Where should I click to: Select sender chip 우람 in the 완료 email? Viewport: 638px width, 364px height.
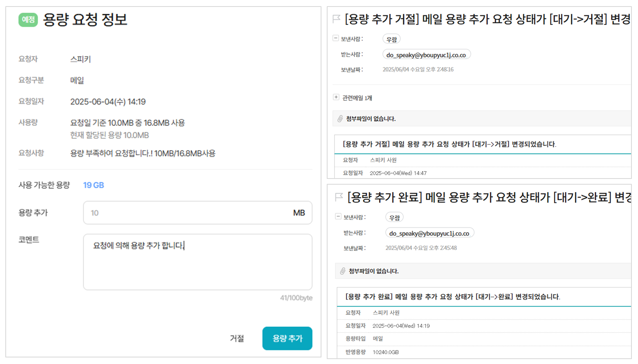click(394, 218)
